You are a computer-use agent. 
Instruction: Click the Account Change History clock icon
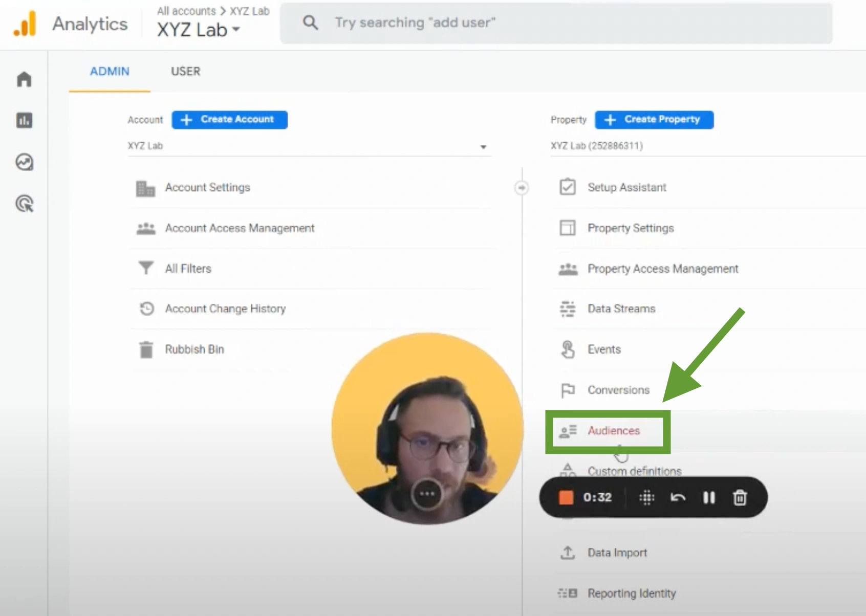(147, 309)
